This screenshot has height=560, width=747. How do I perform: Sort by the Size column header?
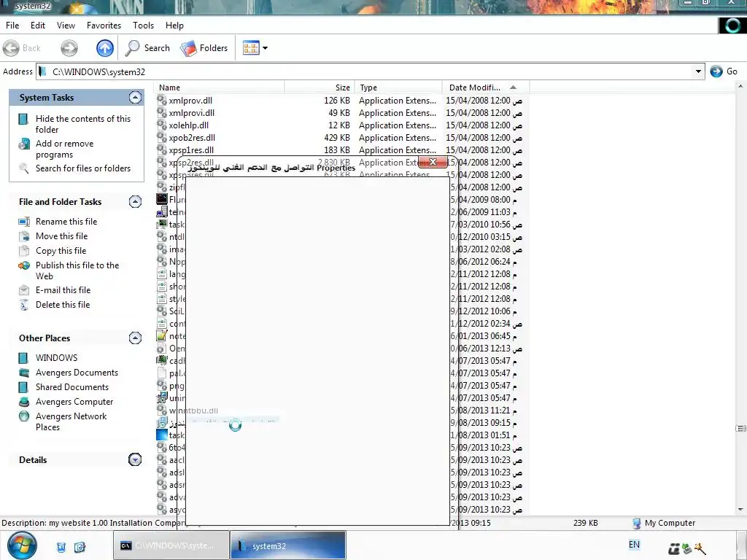pyautogui.click(x=320, y=87)
